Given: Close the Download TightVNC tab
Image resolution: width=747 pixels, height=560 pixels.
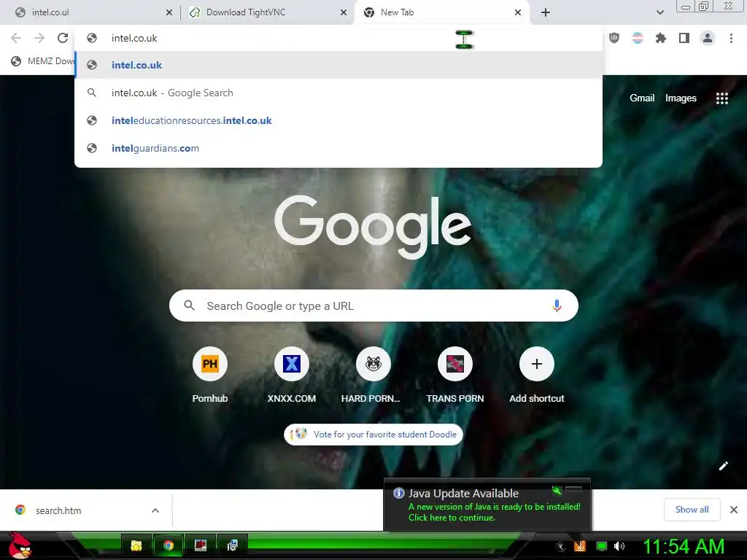Looking at the screenshot, I should click(344, 12).
